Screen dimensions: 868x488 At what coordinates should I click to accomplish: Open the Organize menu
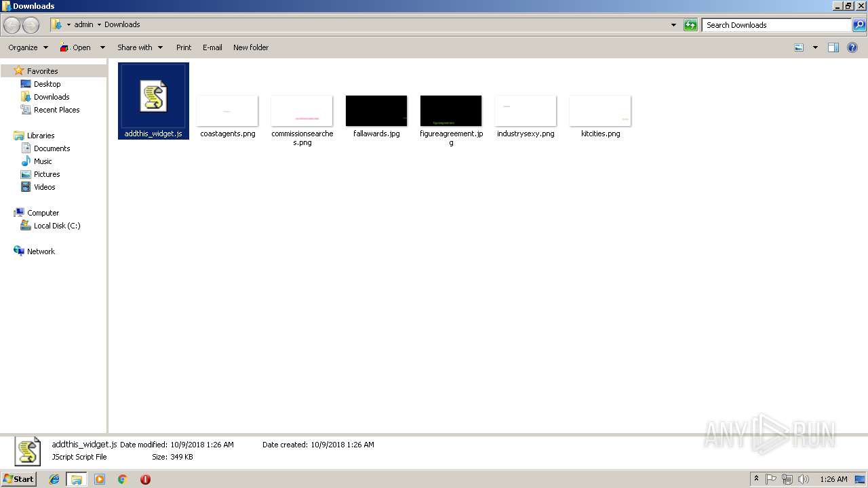28,47
